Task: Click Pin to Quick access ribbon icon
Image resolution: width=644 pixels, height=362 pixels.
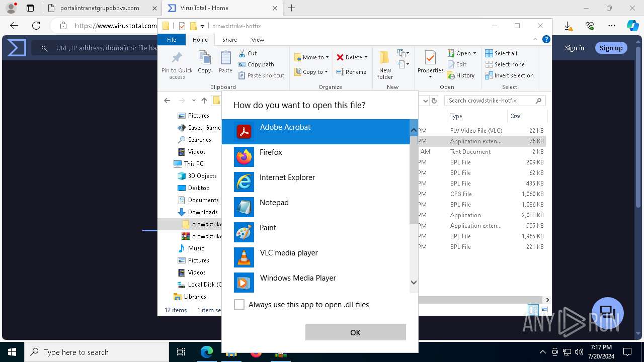Action: [x=177, y=65]
